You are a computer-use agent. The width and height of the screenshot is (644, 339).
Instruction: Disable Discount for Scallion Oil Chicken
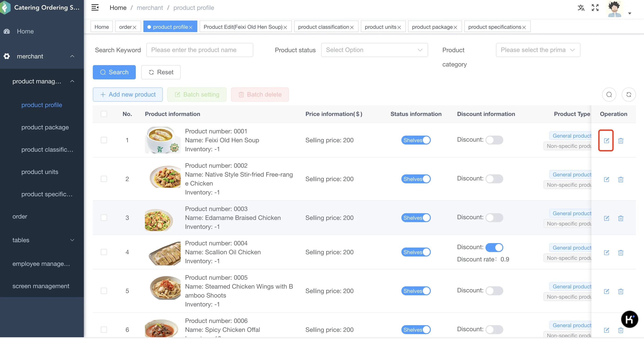[x=494, y=248]
